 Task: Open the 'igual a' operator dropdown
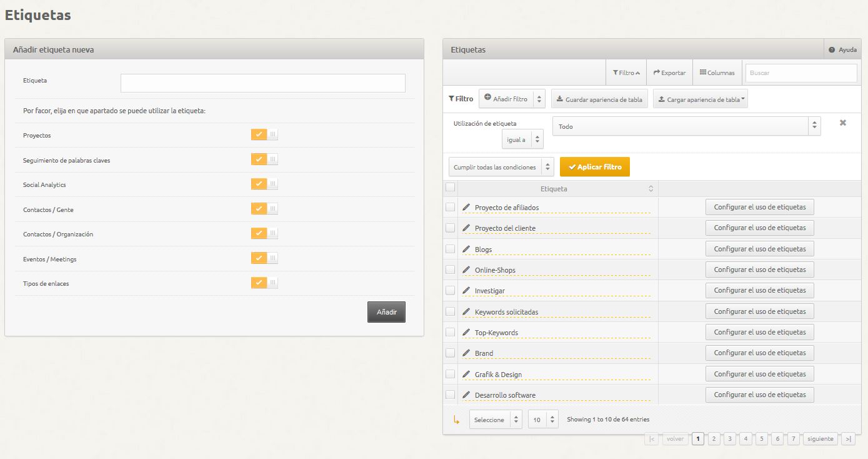(522, 139)
